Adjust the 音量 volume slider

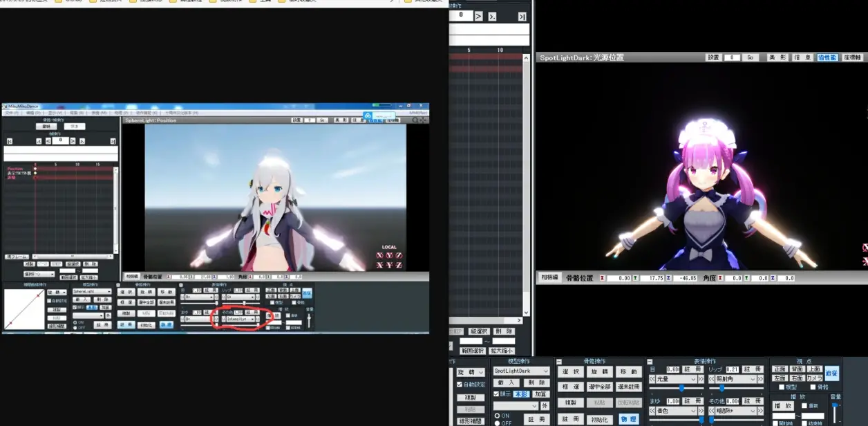click(835, 412)
